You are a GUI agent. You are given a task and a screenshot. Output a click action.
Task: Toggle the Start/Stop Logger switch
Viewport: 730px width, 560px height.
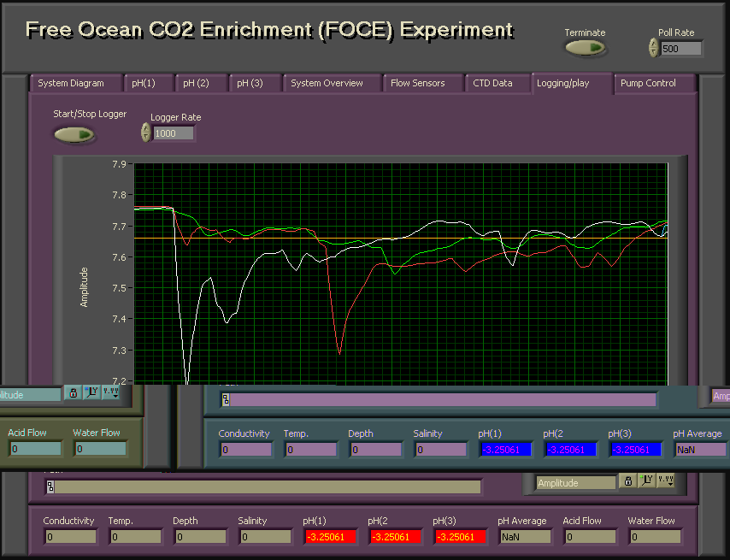coord(74,134)
